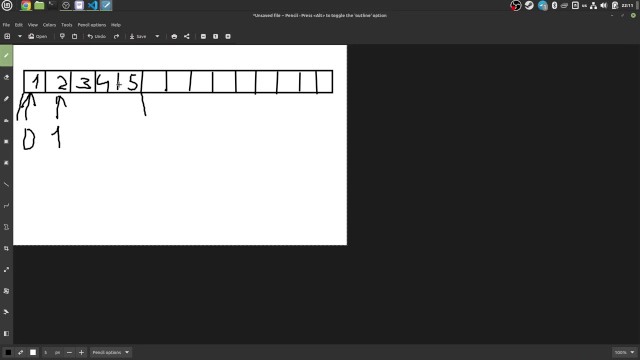Select the Pencil tool in sidebar
The image size is (640, 360).
pos(6,56)
